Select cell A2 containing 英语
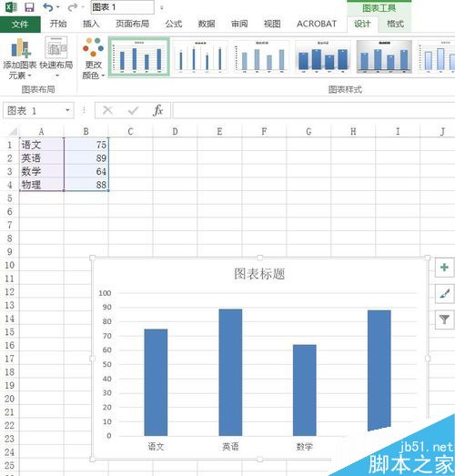 (x=42, y=158)
